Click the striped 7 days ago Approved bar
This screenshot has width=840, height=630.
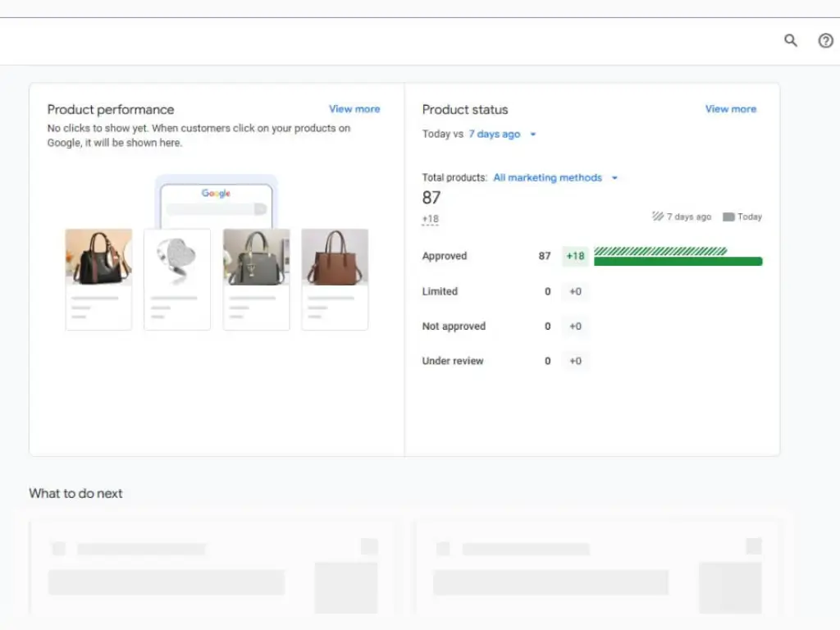[660, 251]
